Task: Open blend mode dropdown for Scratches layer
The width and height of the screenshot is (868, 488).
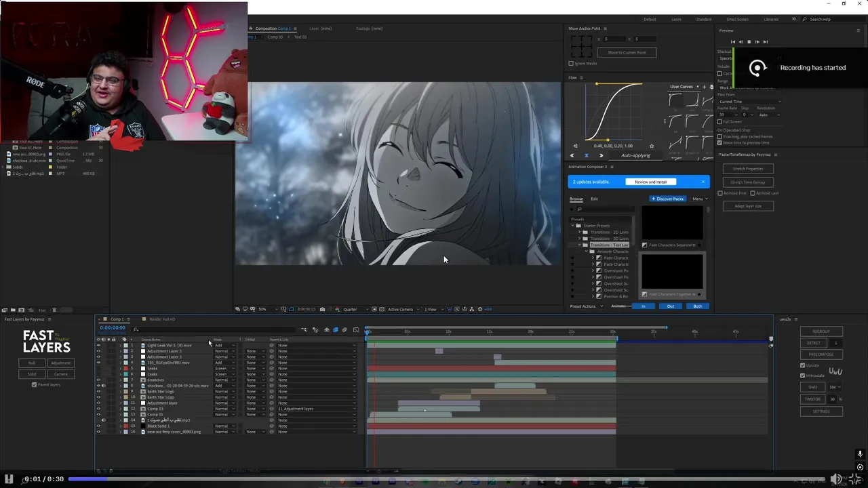Action: coord(225,380)
